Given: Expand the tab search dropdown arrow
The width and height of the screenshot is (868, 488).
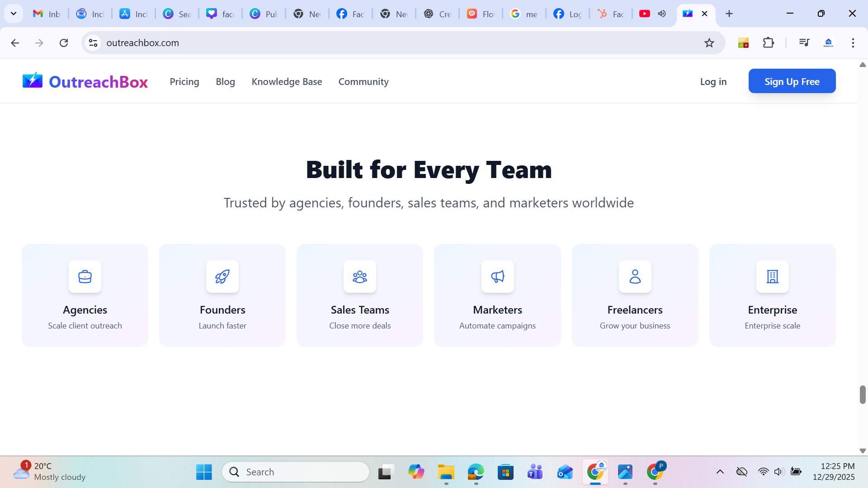Looking at the screenshot, I should pos(14,14).
